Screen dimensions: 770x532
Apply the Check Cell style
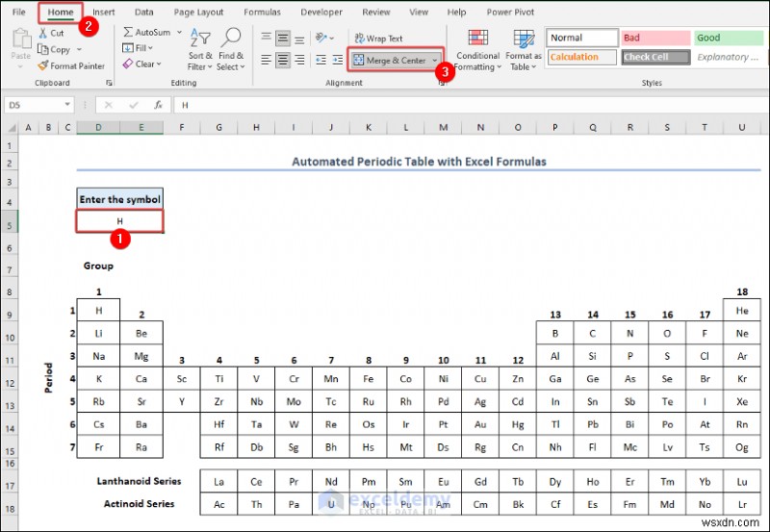click(x=655, y=57)
